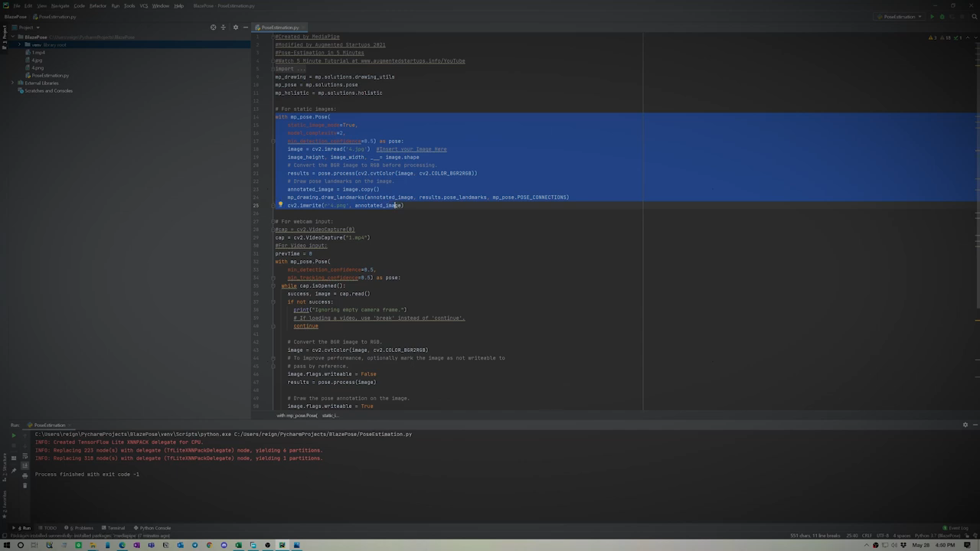Viewport: 980px width, 551px height.
Task: Open the Terminal tool window
Action: click(113, 528)
